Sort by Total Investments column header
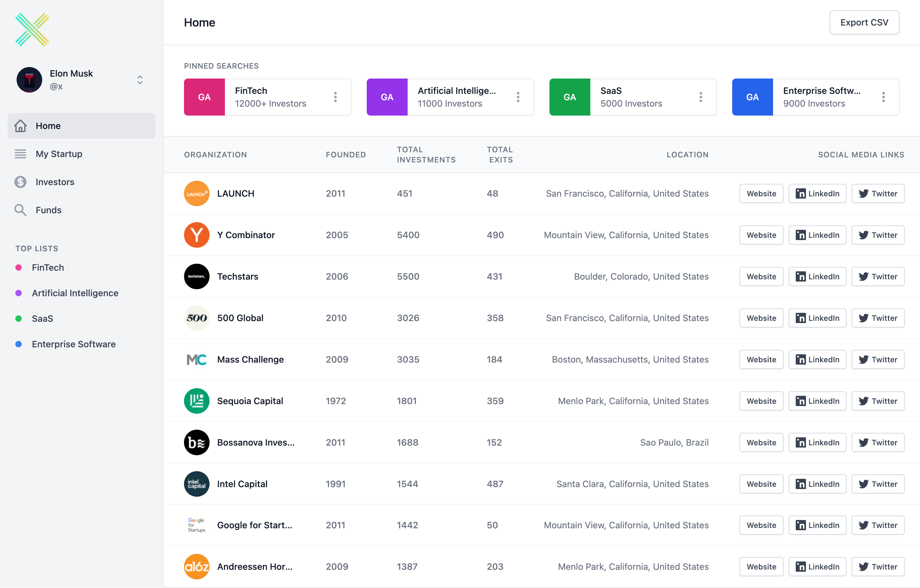Viewport: 920px width, 588px height. pos(425,154)
